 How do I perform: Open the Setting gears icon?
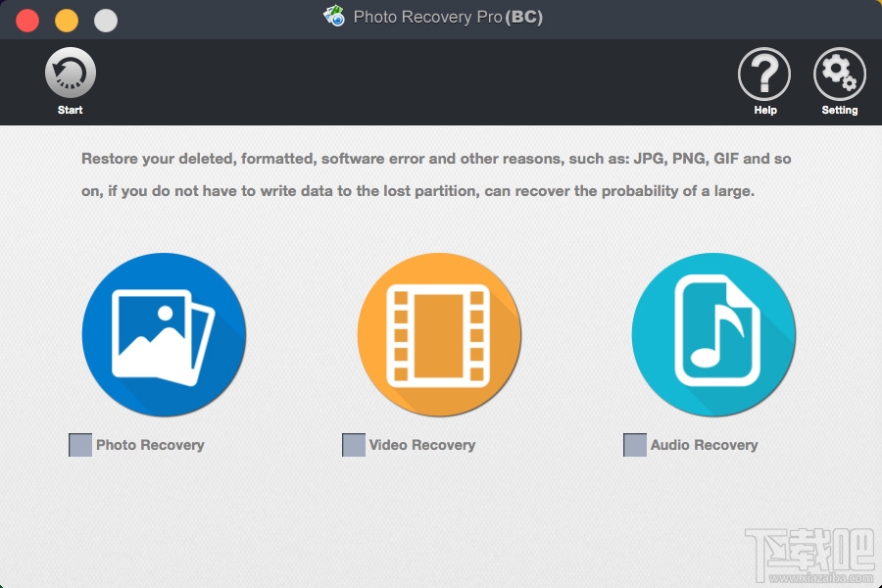(839, 73)
